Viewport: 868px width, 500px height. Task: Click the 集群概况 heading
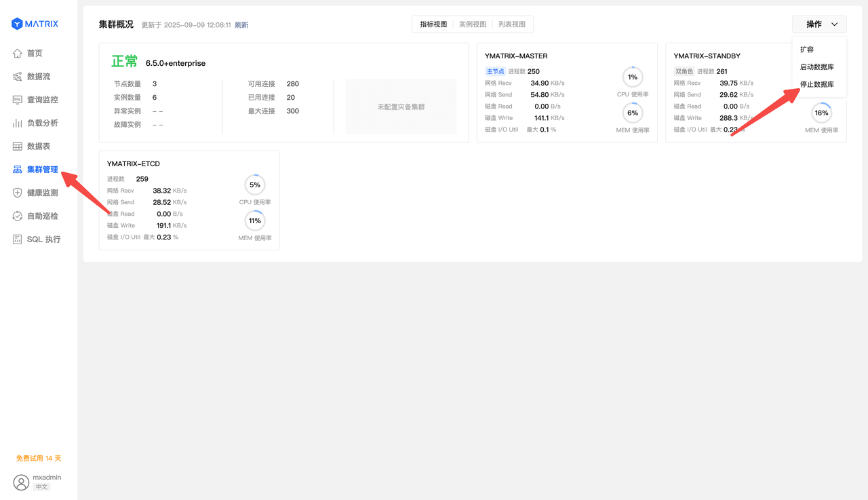[x=116, y=24]
